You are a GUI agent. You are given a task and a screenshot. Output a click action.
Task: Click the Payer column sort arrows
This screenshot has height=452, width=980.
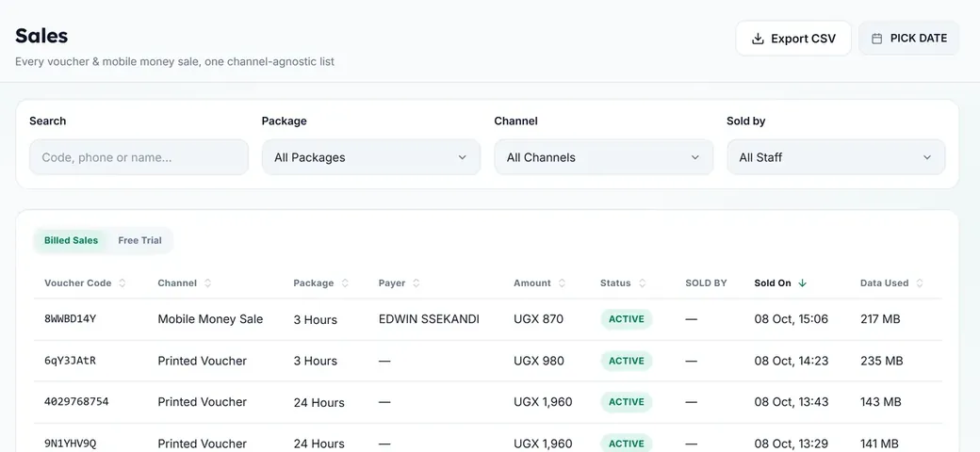coord(416,282)
